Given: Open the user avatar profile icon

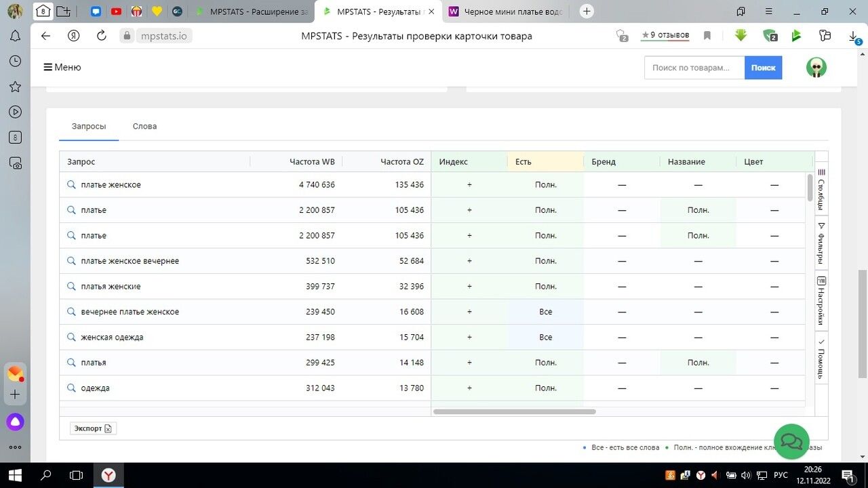Looking at the screenshot, I should (x=816, y=67).
